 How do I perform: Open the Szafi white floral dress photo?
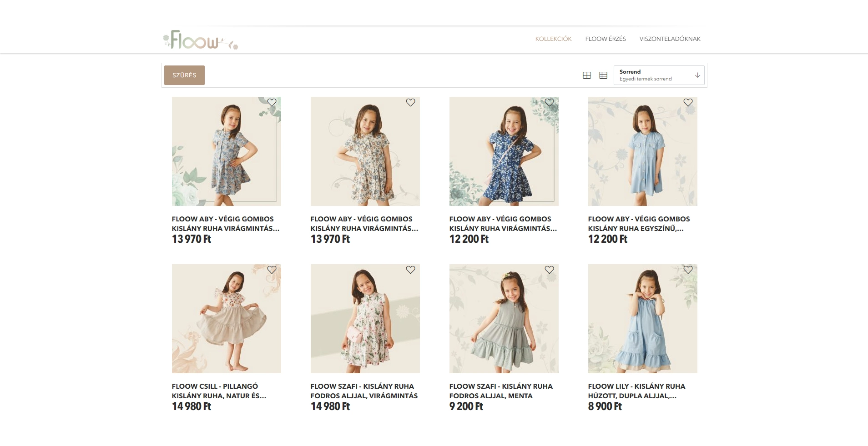pyautogui.click(x=365, y=319)
